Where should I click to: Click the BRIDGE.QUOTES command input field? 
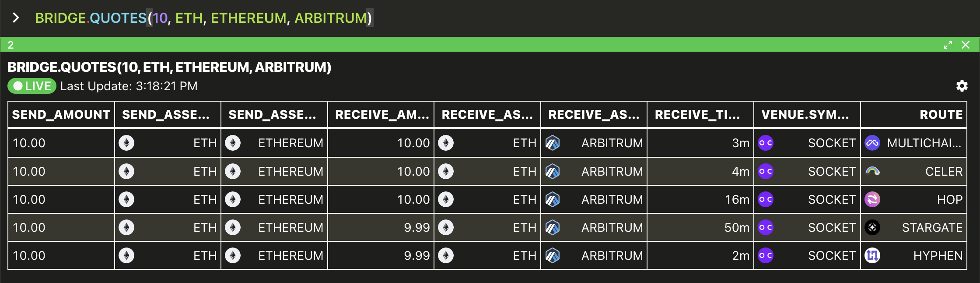pos(203,18)
